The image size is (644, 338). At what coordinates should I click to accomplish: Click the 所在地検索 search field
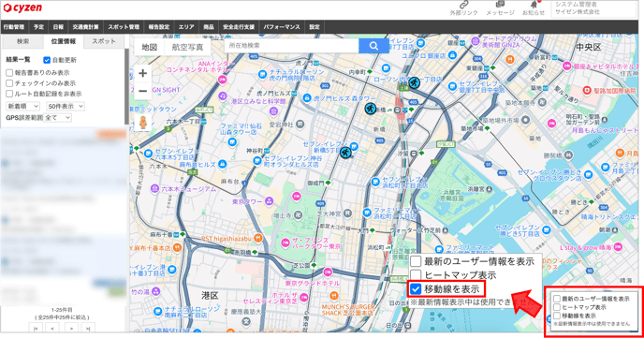(x=292, y=46)
